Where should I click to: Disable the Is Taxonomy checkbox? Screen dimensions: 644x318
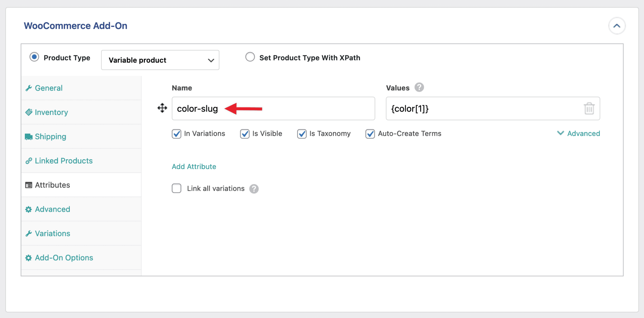pyautogui.click(x=302, y=134)
